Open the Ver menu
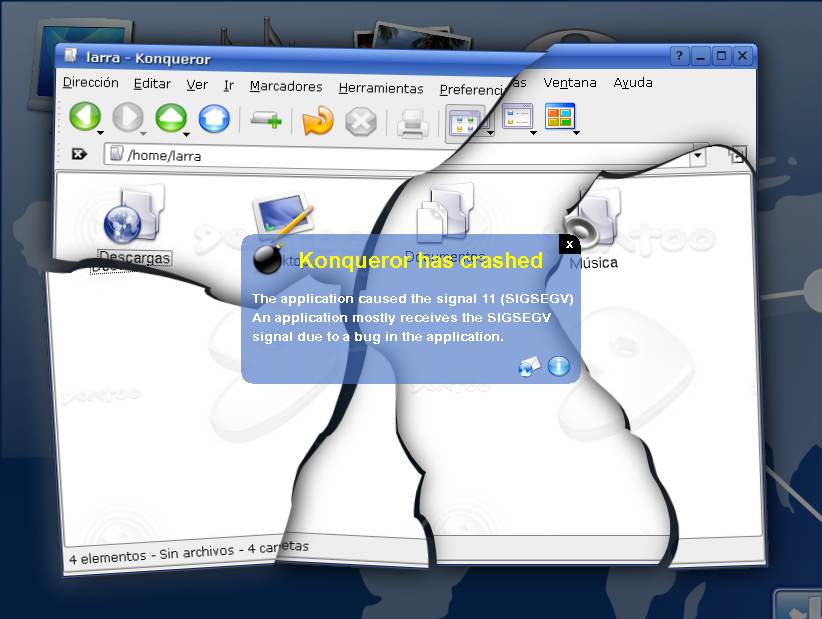822x619 pixels. coord(197,85)
